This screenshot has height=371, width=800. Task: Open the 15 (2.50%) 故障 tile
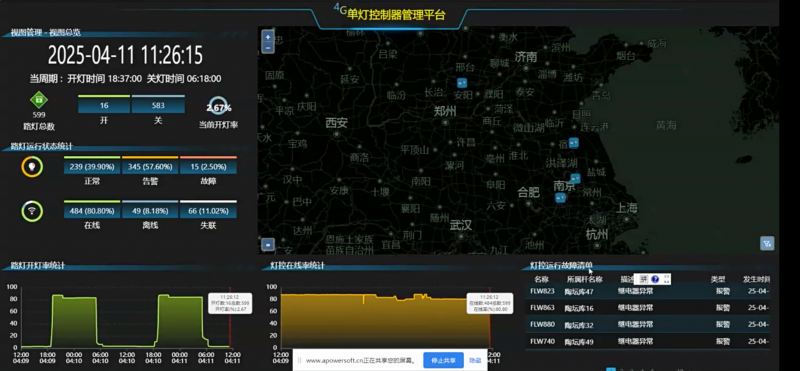(x=208, y=166)
